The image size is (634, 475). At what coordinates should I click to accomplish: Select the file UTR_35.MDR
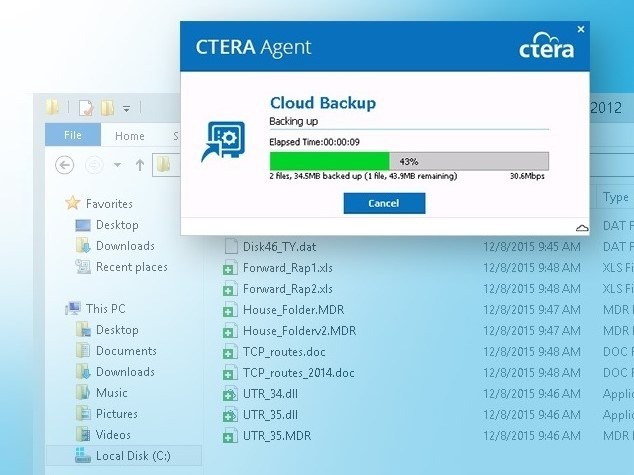(277, 436)
